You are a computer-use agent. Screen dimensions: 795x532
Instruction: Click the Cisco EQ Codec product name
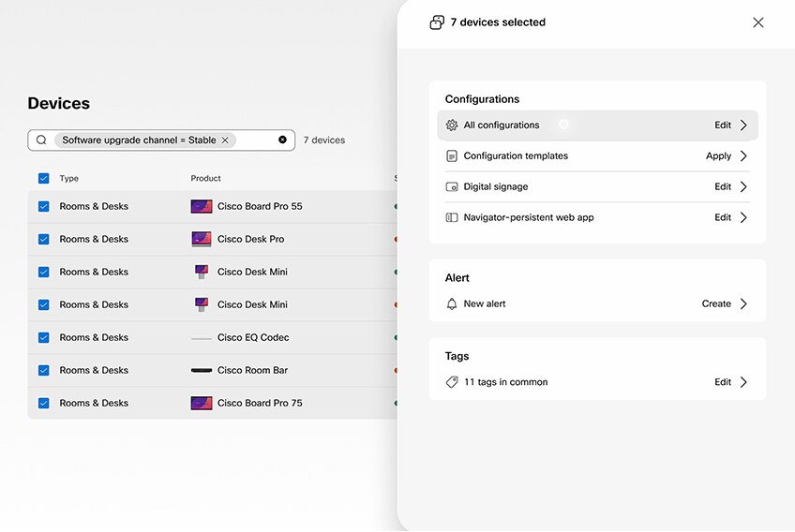coord(253,337)
